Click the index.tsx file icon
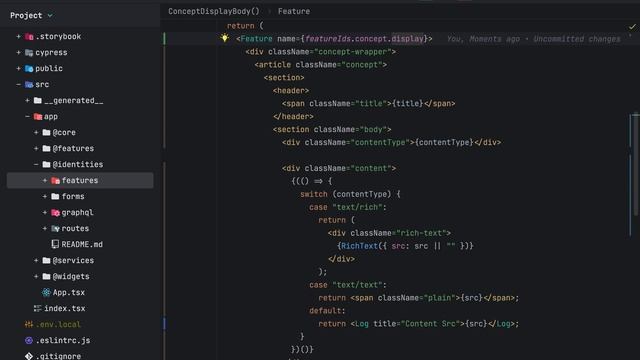 [38, 309]
